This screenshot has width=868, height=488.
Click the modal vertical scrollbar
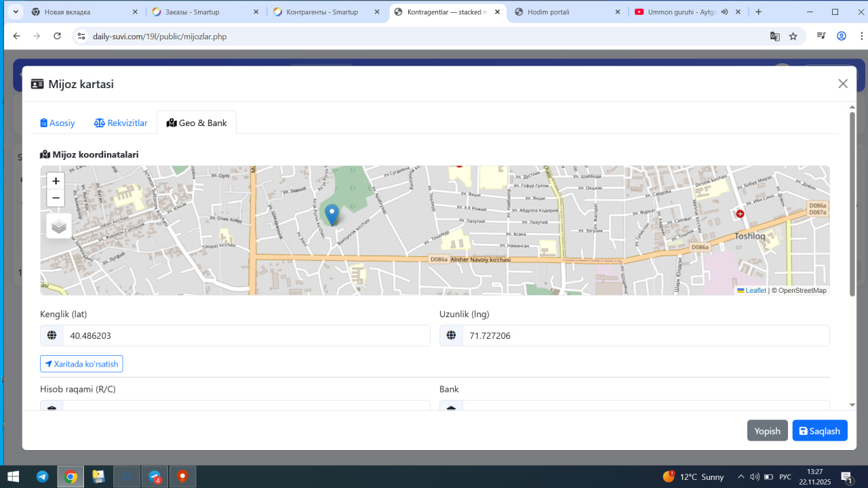click(x=852, y=203)
